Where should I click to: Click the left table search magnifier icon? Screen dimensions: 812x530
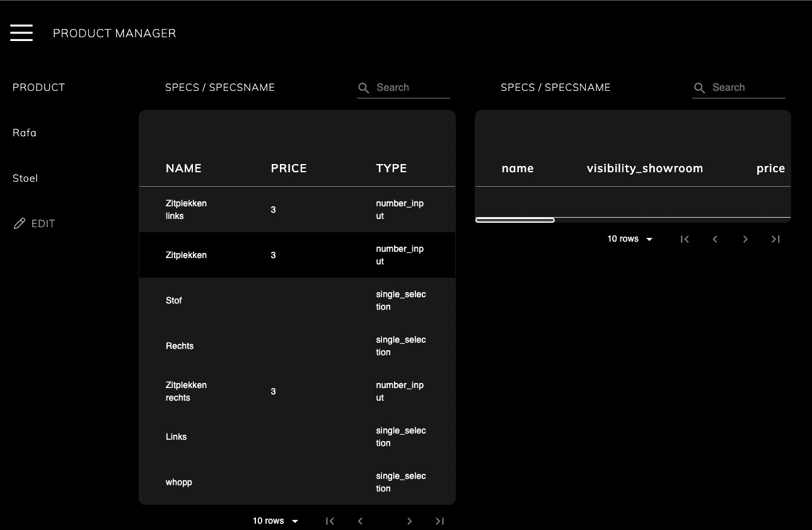click(x=364, y=88)
